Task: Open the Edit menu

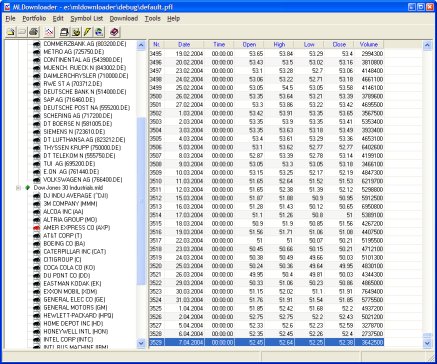Action: point(58,19)
